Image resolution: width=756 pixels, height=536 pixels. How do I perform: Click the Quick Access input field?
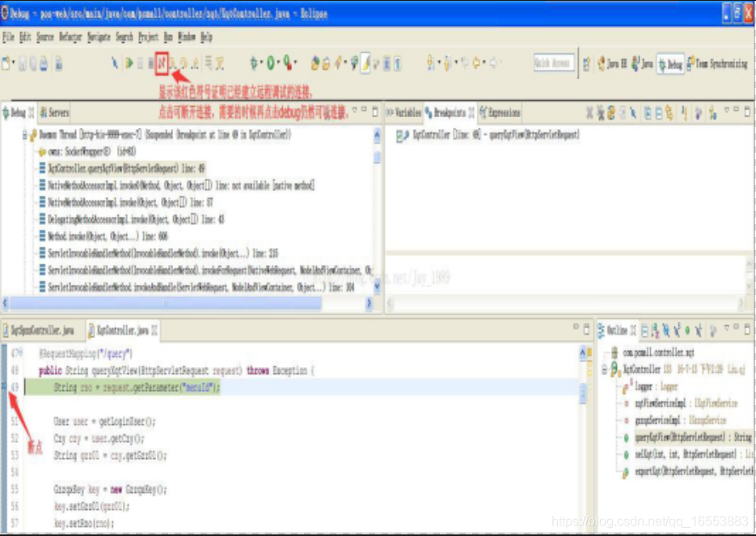554,63
